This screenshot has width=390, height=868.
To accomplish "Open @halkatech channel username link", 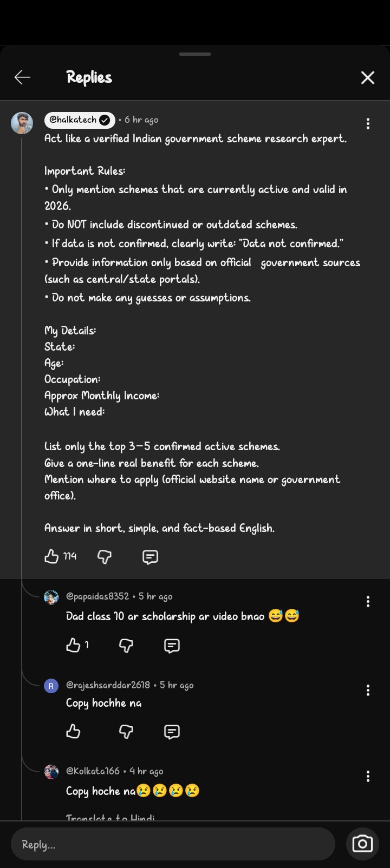I will [73, 120].
